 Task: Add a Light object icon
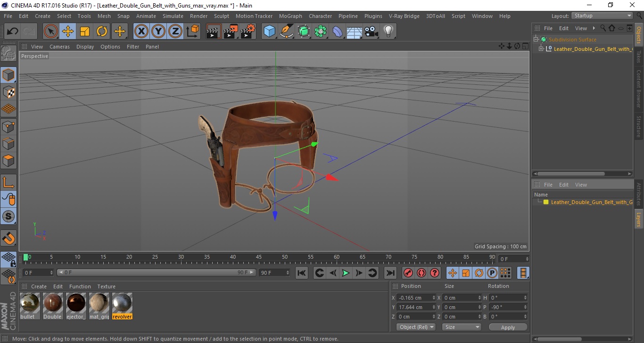[388, 32]
